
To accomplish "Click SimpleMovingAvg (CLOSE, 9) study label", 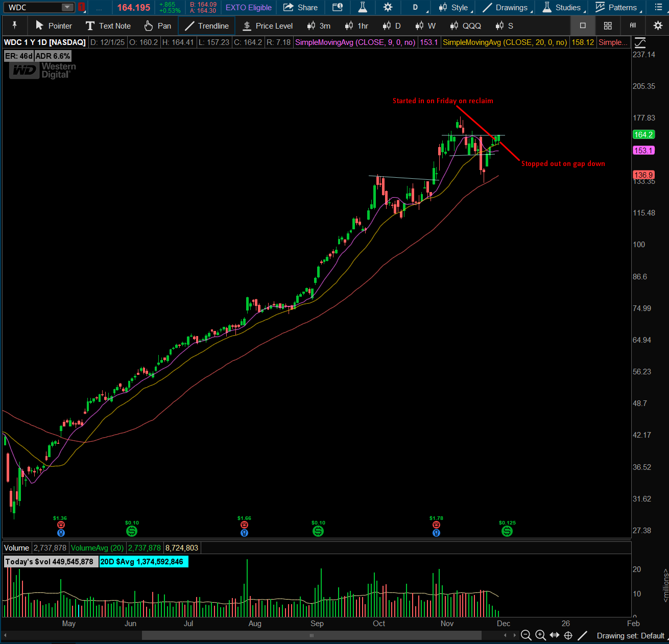I will click(355, 42).
